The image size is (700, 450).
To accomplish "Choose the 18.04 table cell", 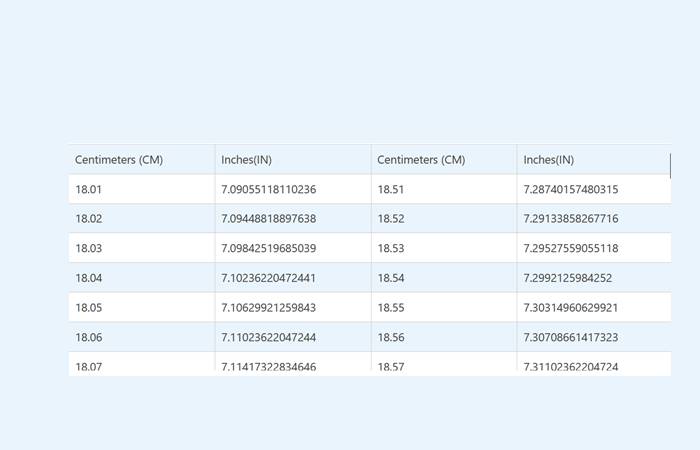I will 142,278.
